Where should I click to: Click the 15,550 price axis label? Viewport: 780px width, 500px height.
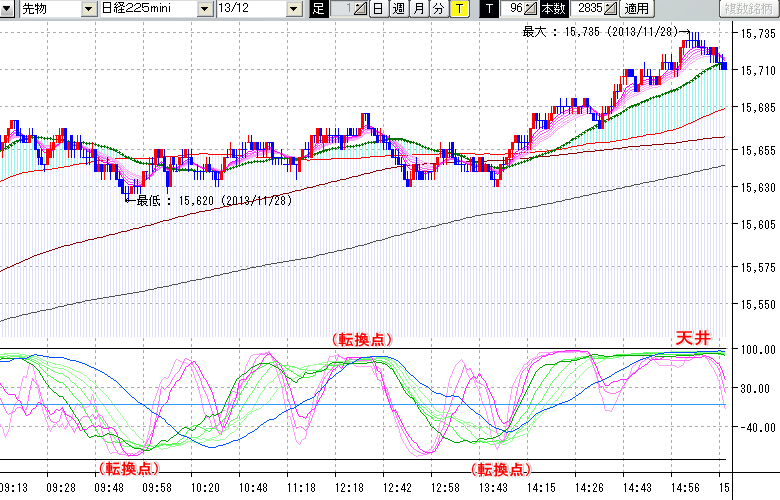758,304
